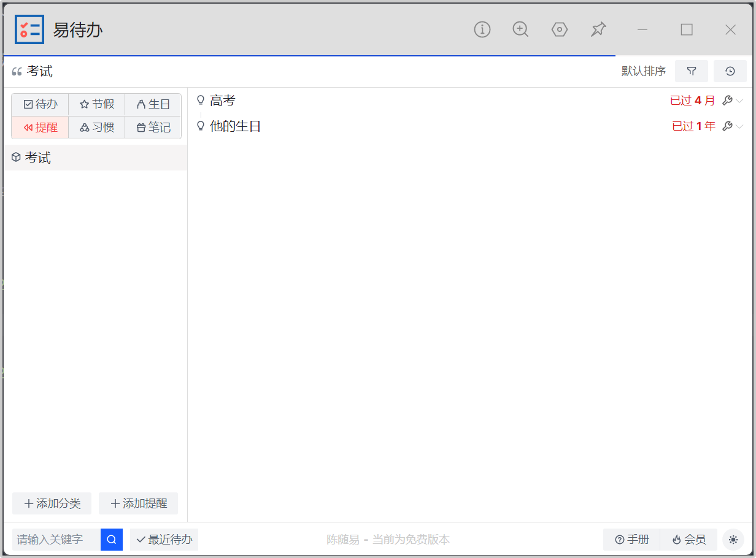Click the 添加分类 button

52,503
